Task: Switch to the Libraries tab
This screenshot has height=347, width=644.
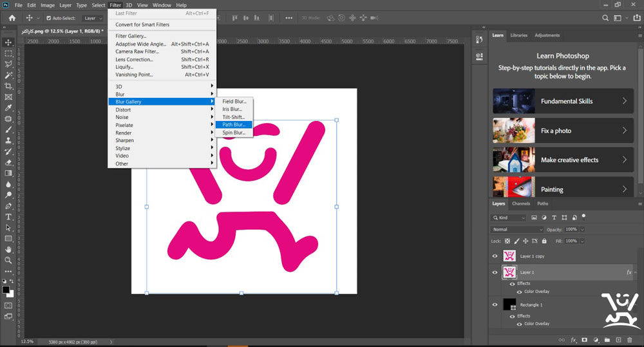Action: pyautogui.click(x=518, y=35)
